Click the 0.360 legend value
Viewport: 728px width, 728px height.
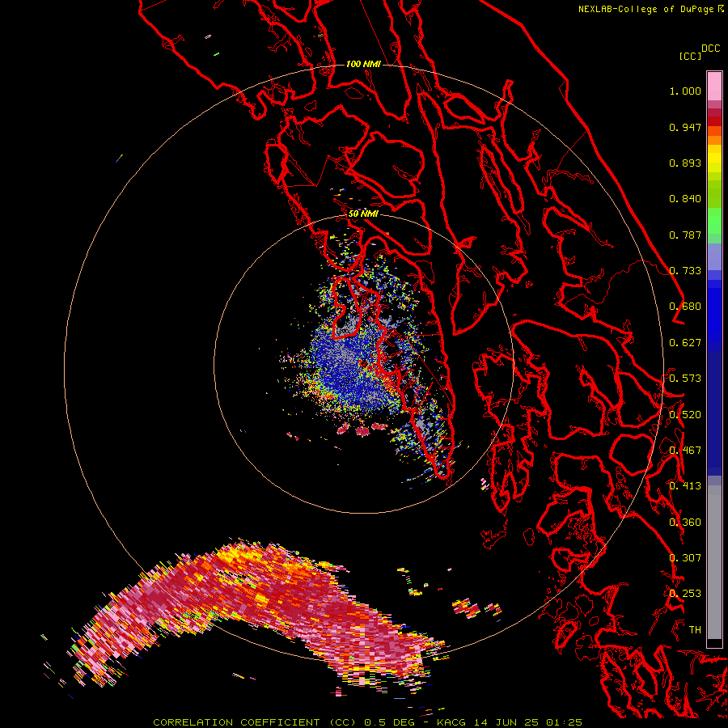coord(685,523)
